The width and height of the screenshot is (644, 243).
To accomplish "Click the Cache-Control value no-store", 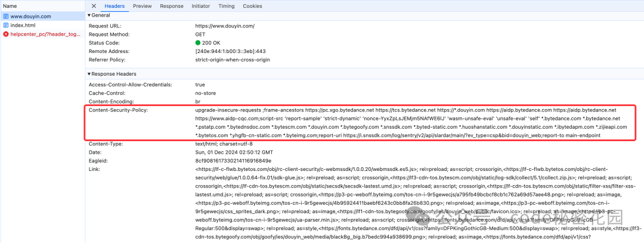I will click(205, 93).
